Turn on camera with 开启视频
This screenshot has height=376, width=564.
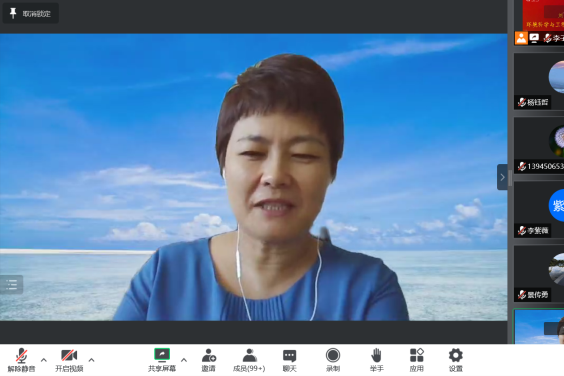[69, 359]
